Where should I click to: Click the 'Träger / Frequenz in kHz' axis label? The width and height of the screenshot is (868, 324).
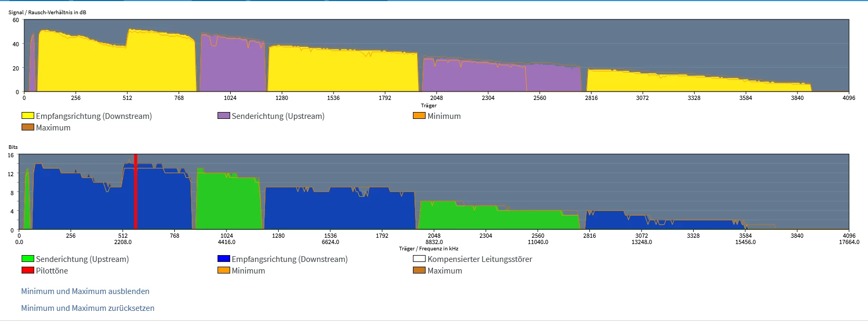point(428,249)
